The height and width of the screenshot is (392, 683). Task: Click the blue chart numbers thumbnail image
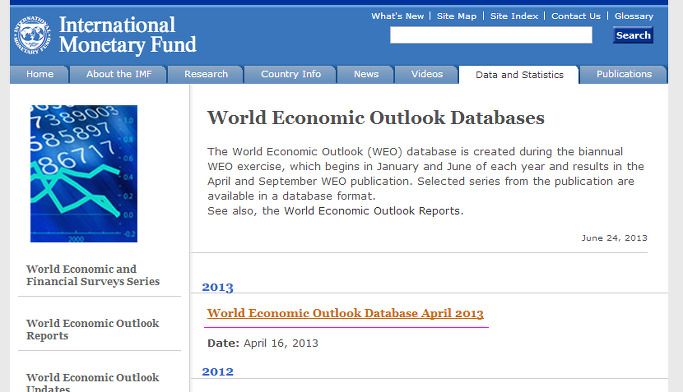click(x=84, y=173)
